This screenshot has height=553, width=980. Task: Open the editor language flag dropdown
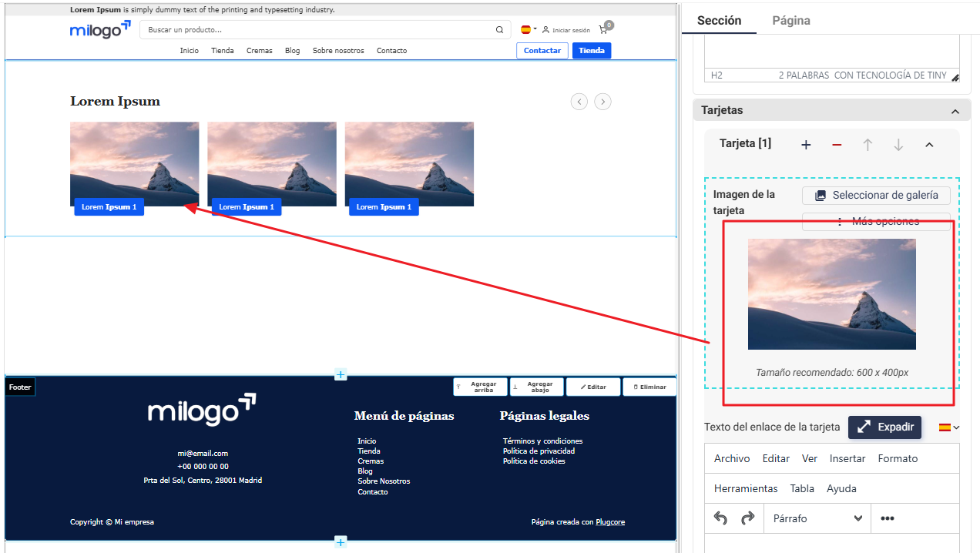(949, 427)
